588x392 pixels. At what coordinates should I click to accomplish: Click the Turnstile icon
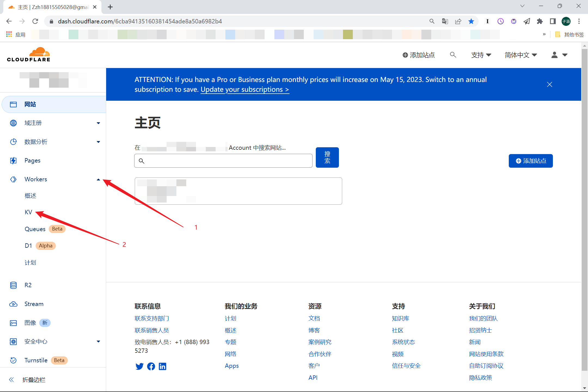[x=13, y=360]
